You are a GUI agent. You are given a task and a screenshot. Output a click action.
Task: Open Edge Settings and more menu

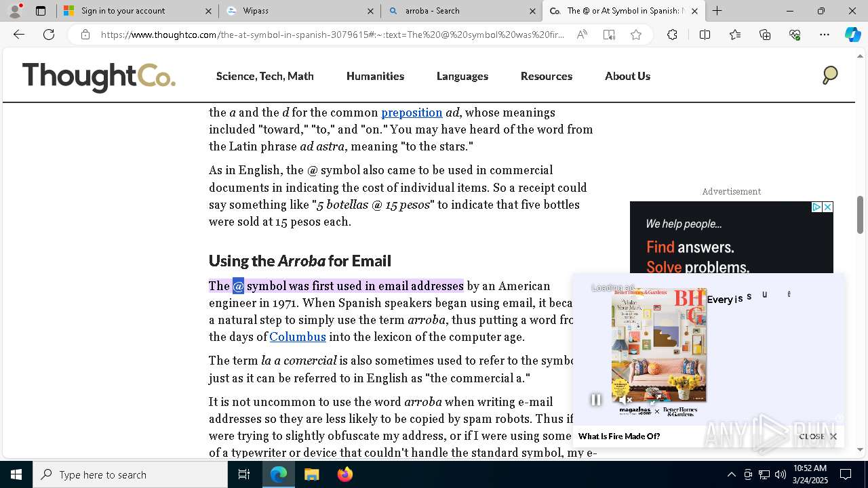click(x=825, y=35)
